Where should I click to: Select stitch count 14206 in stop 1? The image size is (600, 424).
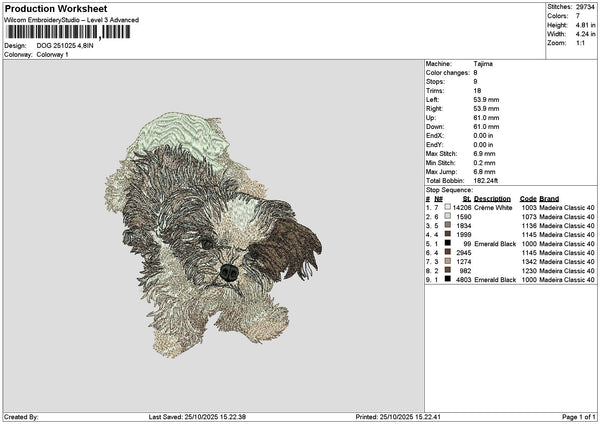461,208
